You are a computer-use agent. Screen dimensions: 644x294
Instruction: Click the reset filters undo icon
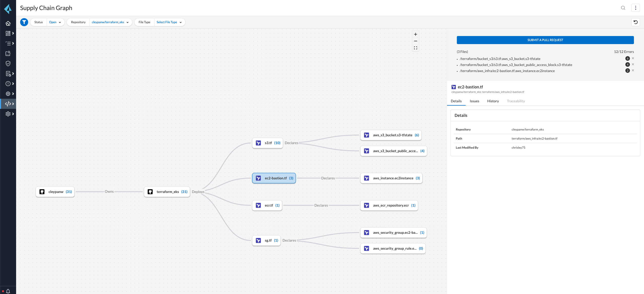click(x=635, y=22)
